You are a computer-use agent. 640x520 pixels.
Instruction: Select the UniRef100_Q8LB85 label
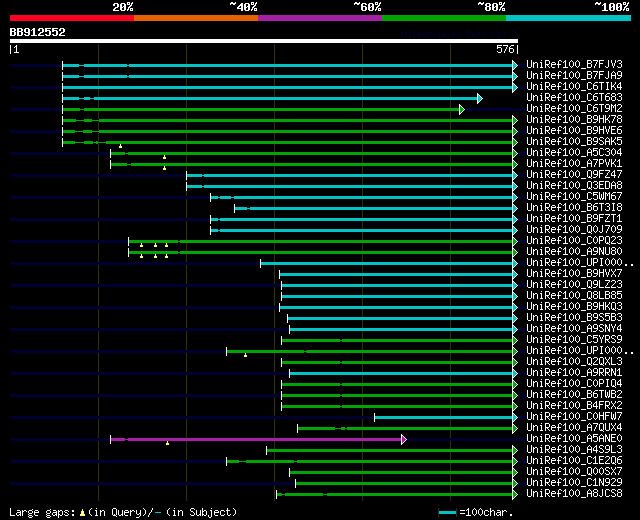(x=574, y=296)
